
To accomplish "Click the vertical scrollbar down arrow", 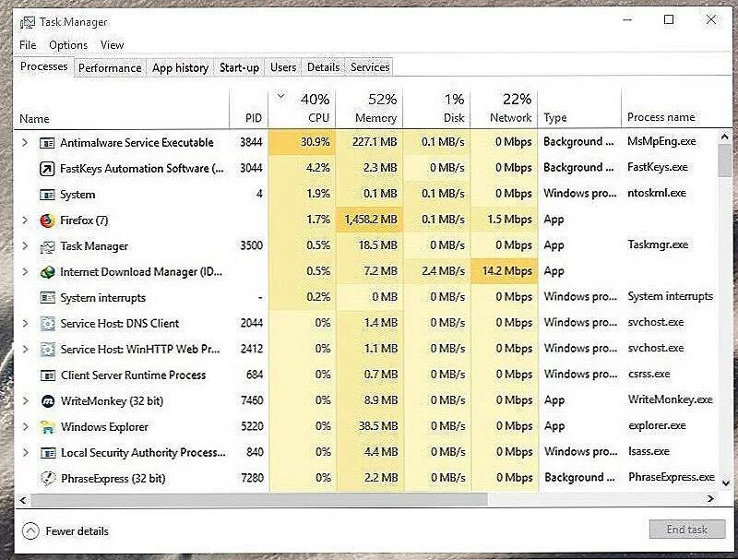I will 725,483.
